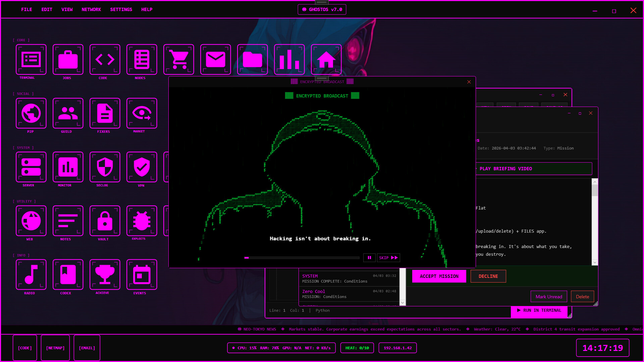Pause the encrypted broadcast video
The width and height of the screenshot is (644, 362).
[369, 258]
